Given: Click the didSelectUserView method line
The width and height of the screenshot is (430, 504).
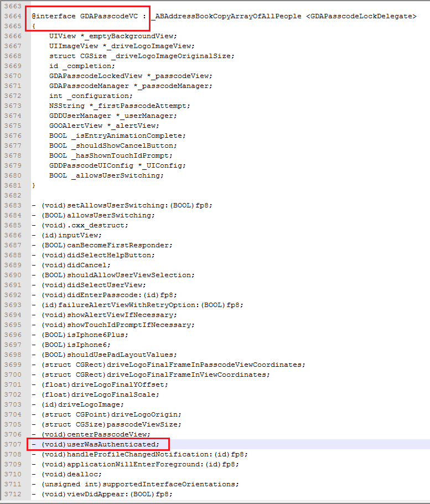Looking at the screenshot, I should pos(89,285).
